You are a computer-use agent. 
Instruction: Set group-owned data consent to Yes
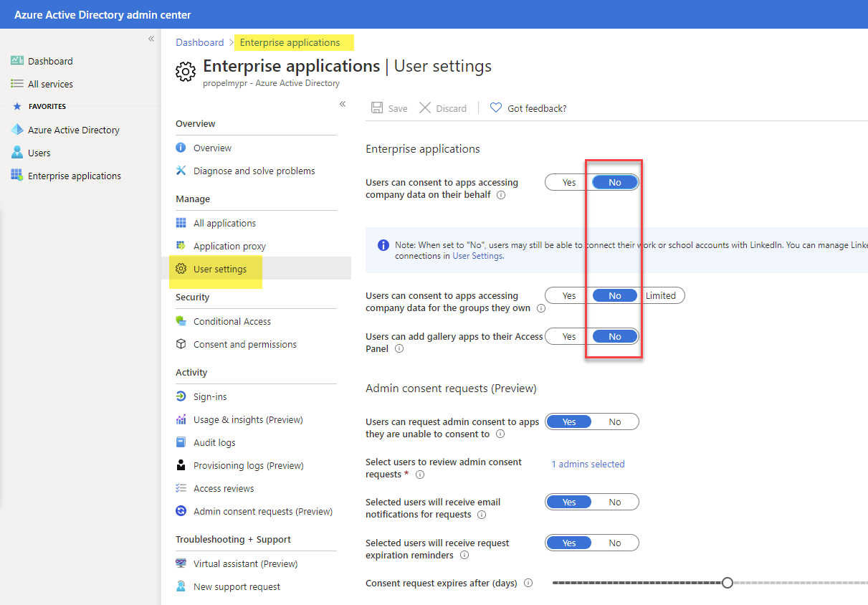point(569,295)
